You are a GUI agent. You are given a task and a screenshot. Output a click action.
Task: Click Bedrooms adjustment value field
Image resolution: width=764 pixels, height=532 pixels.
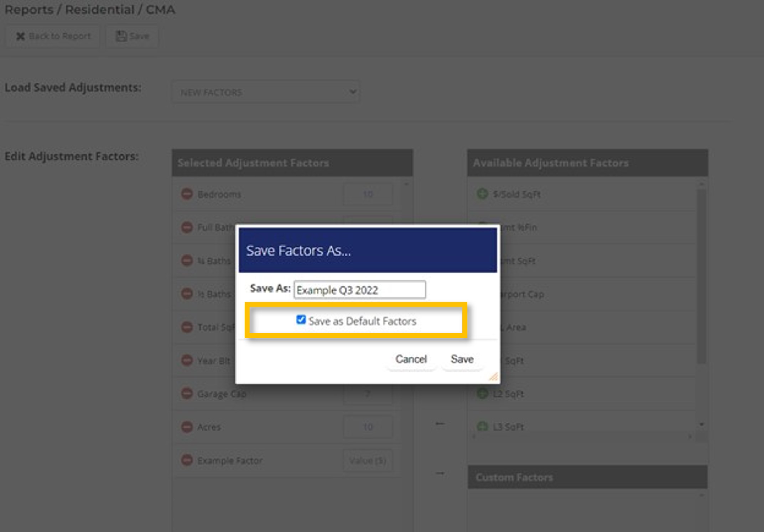(x=368, y=194)
